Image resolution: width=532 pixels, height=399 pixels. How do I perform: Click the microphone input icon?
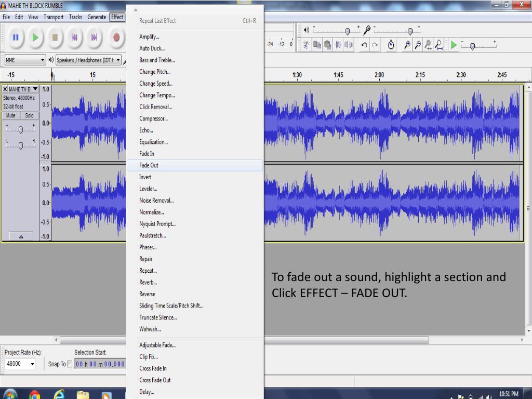(366, 30)
